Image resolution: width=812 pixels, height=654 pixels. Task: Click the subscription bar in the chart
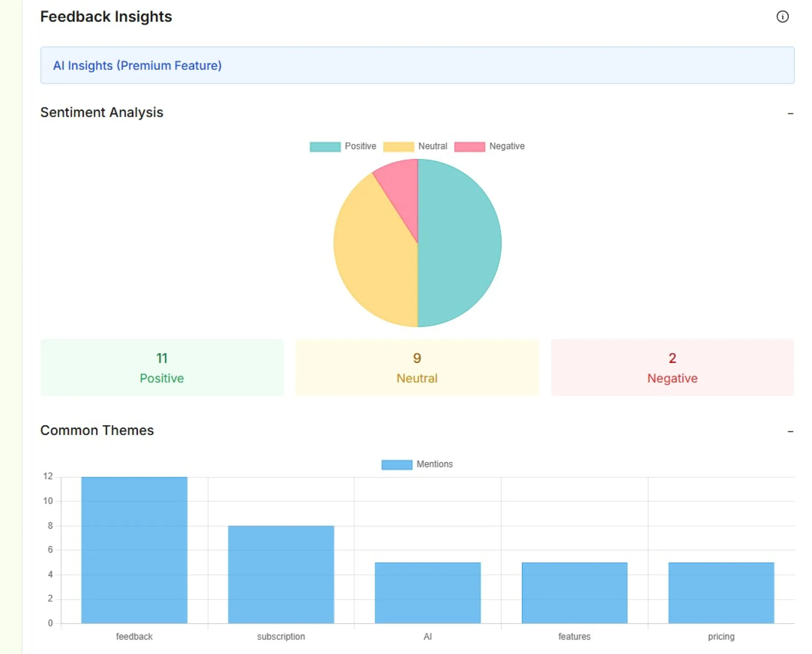281,574
